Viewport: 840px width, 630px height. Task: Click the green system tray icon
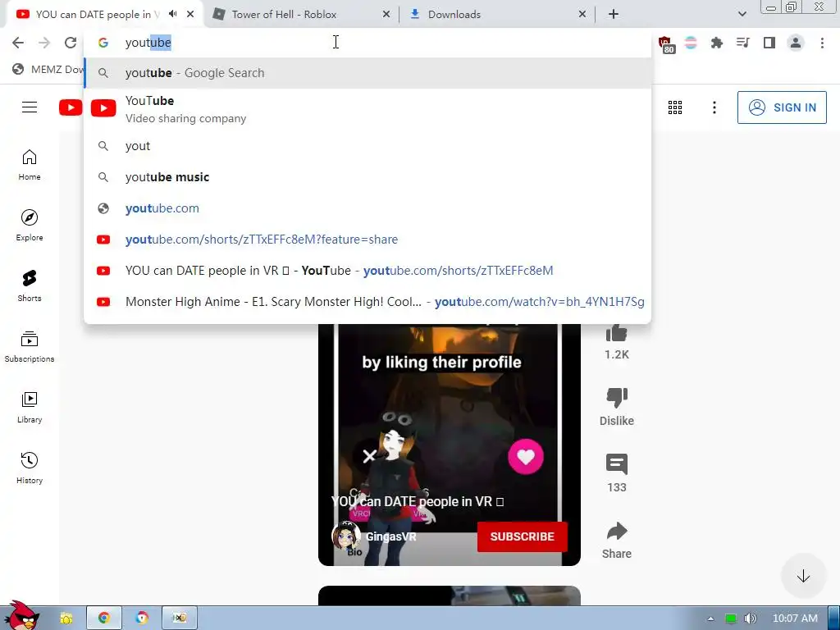pyautogui.click(x=730, y=619)
